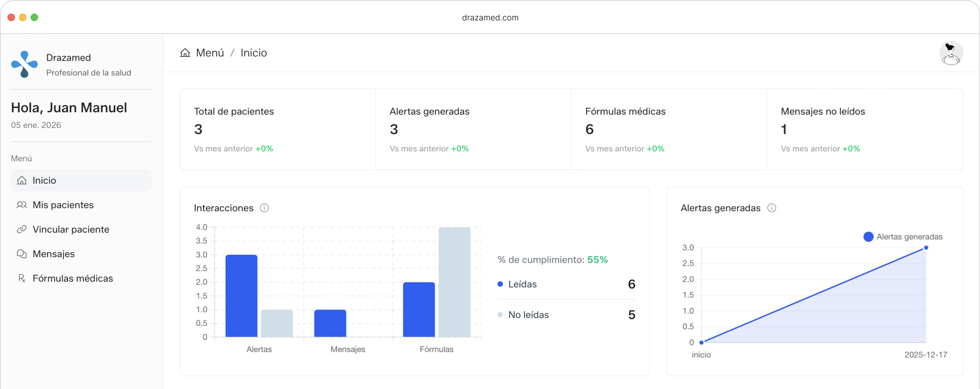Click the Fórmulas médicas Rx icon

click(22, 278)
